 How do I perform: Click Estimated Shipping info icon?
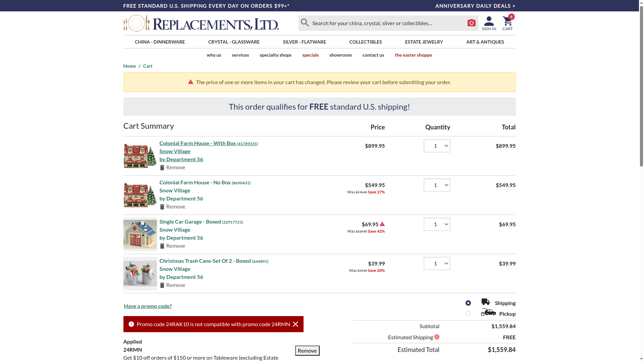(437, 337)
